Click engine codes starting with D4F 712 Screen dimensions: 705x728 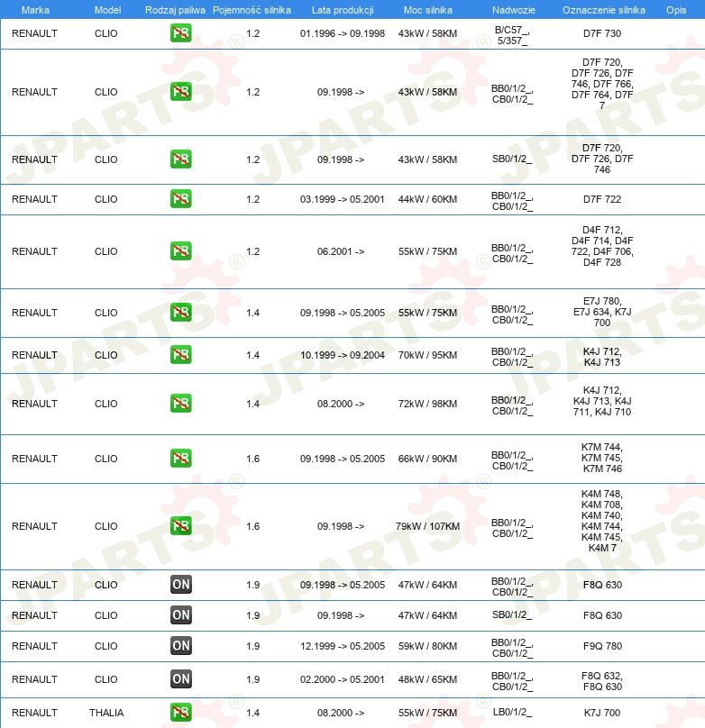[602, 246]
